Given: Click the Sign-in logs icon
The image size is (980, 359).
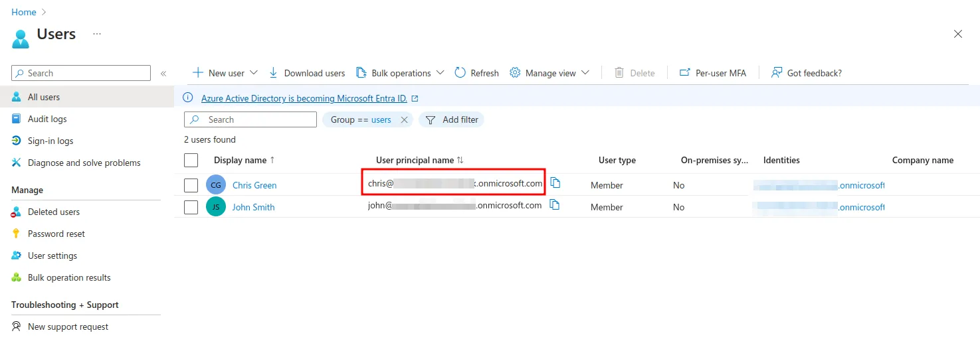Looking at the screenshot, I should 17,141.
